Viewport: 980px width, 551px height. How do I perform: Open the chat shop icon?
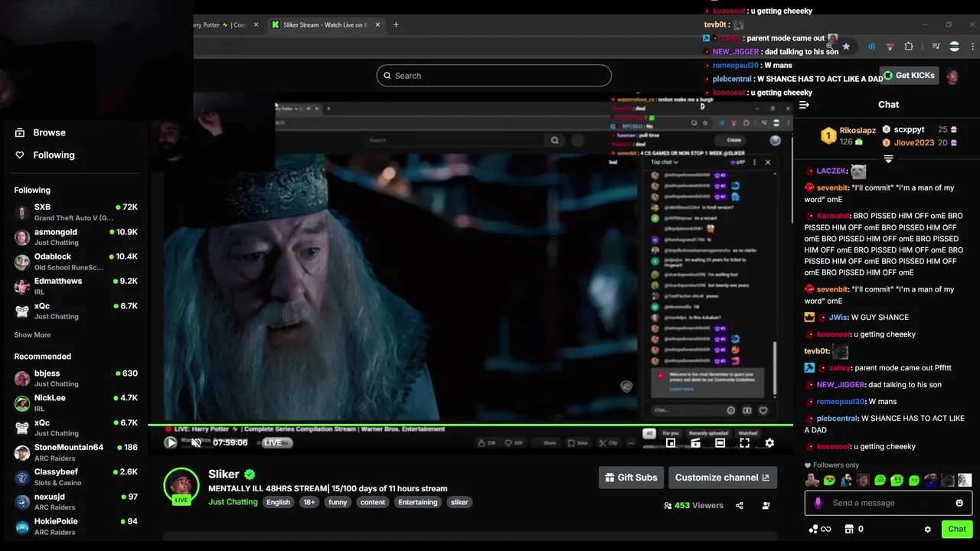click(x=848, y=529)
